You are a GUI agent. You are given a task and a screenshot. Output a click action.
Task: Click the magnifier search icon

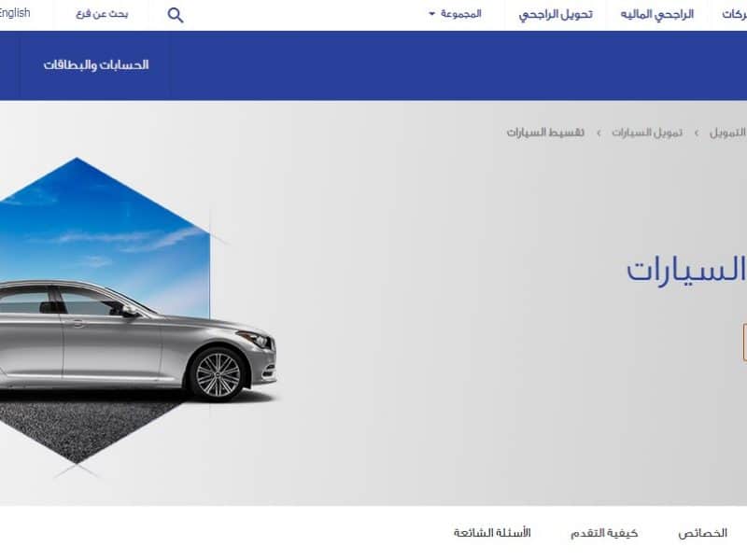(x=176, y=15)
